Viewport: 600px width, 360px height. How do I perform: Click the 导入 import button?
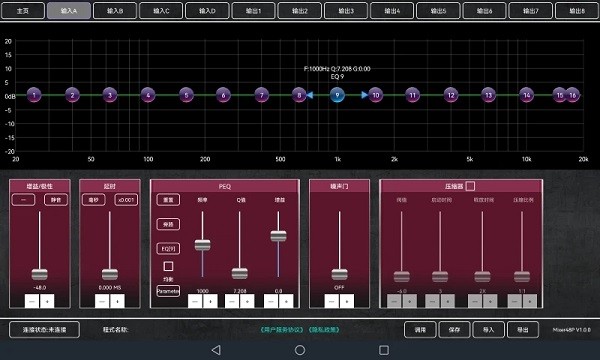point(489,329)
